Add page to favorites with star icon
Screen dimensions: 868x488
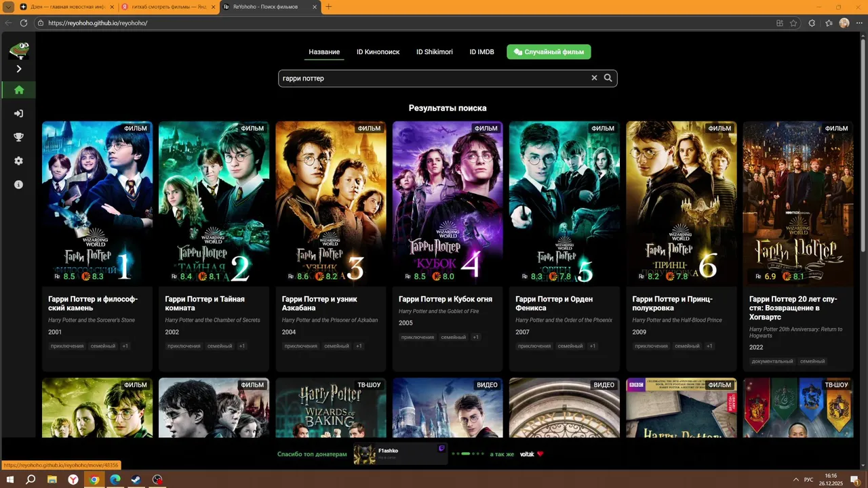point(793,23)
